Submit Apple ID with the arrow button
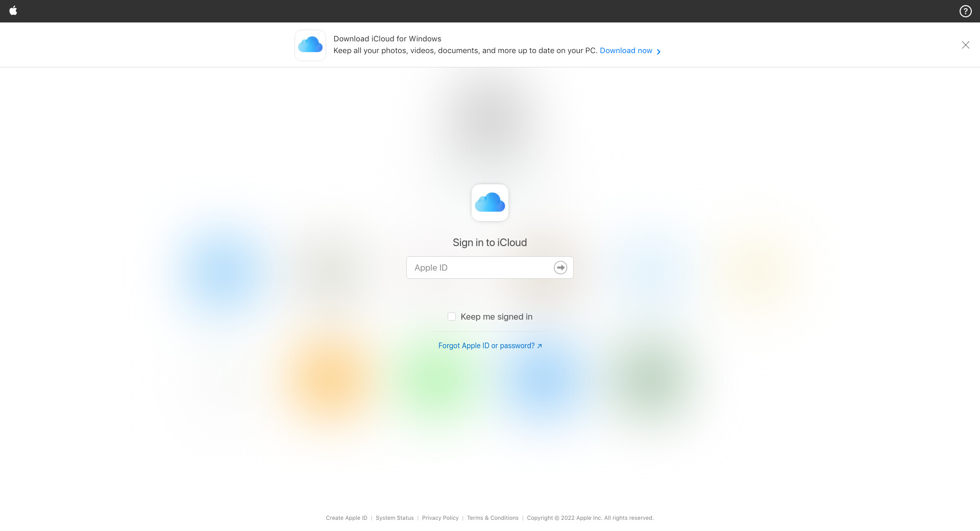980x531 pixels. tap(560, 268)
